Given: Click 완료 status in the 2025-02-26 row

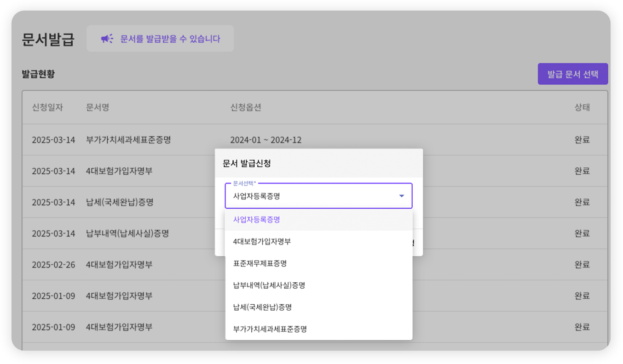Looking at the screenshot, I should [582, 265].
